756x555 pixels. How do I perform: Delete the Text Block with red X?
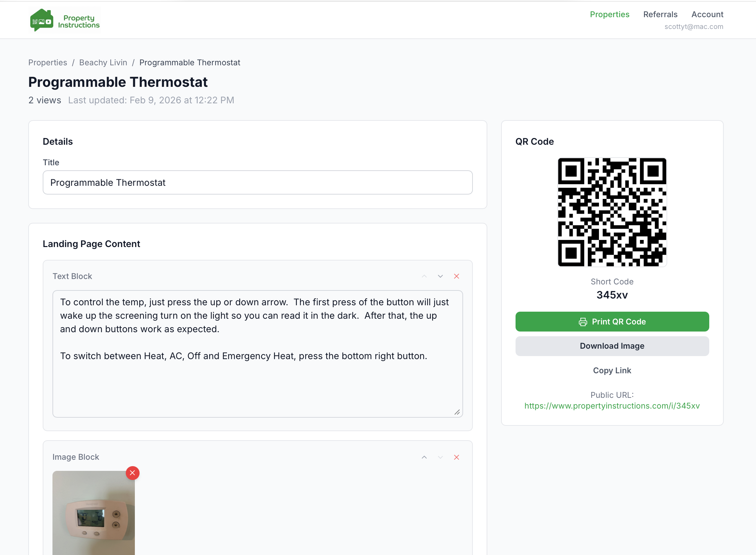pyautogui.click(x=456, y=276)
